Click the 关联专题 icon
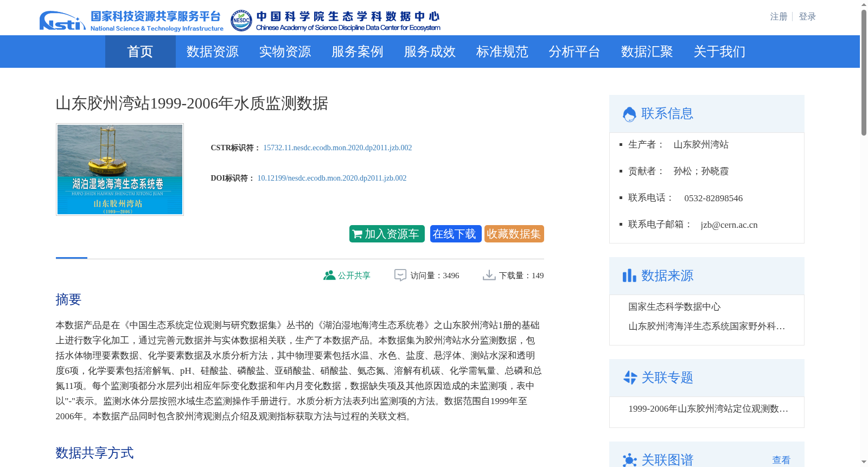 click(629, 378)
